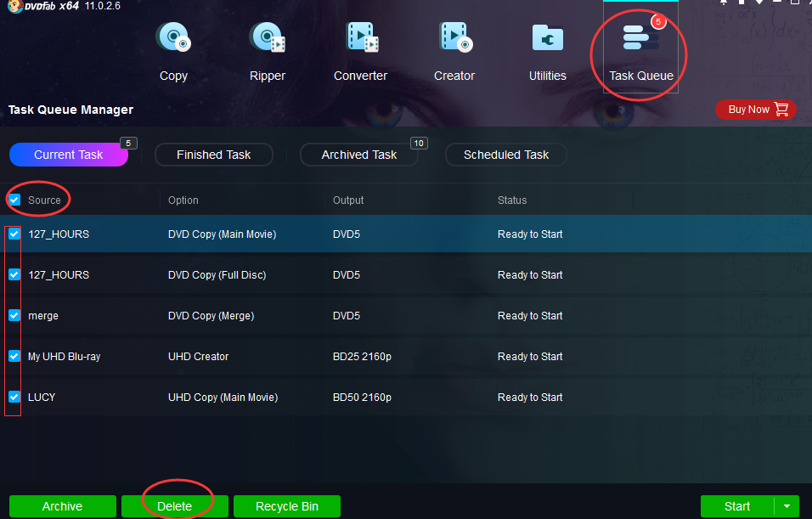Click Ready to Start status in LUCY row
Screen dimensions: 812x519
[530, 398]
